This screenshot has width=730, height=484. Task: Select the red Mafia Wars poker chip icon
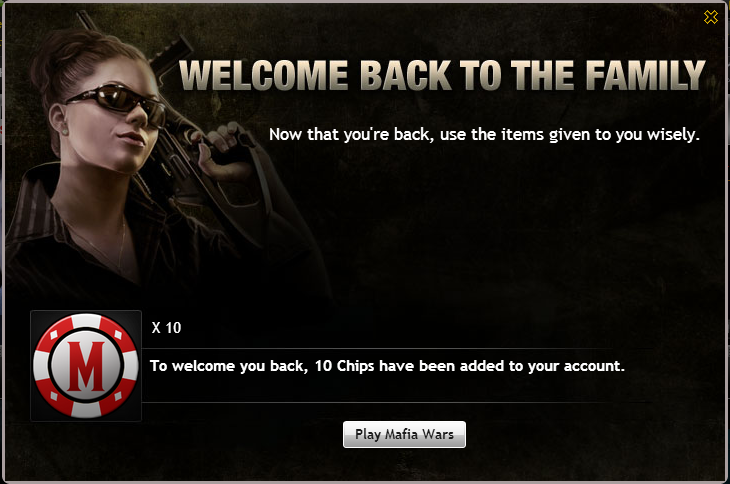point(86,366)
